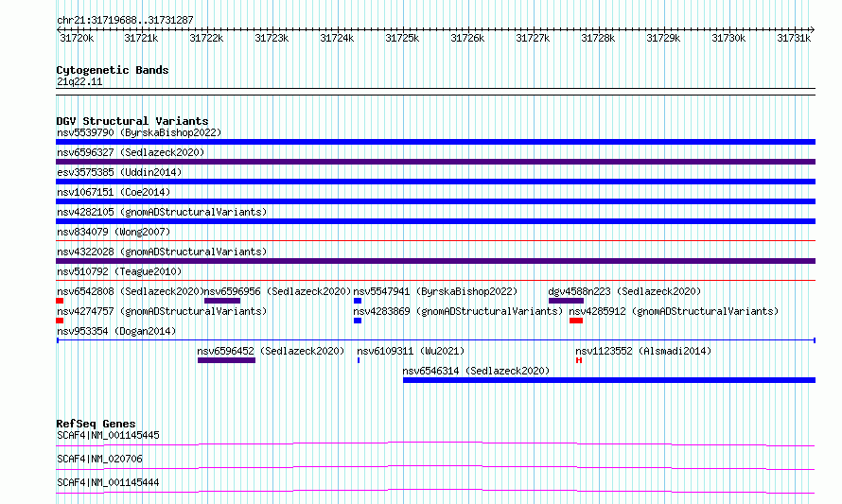
Task: Select the tiny blue mark under nsv6109311
Action: tap(359, 360)
